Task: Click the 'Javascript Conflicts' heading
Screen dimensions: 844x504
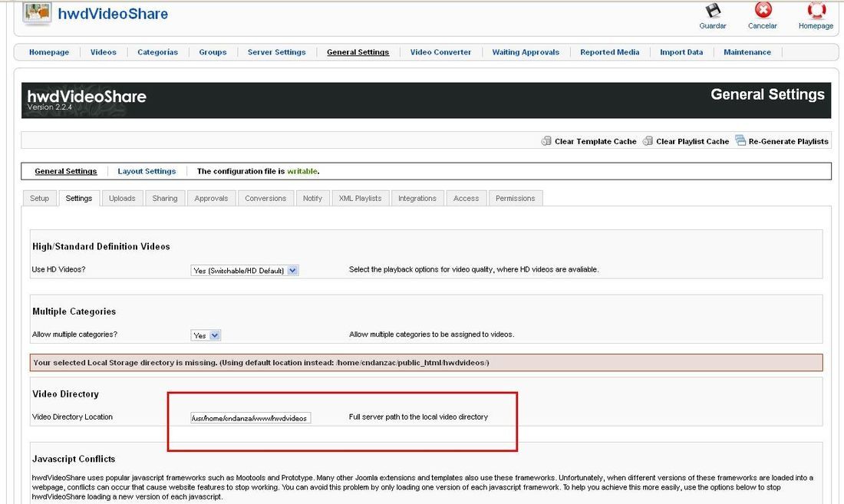Action: point(74,459)
